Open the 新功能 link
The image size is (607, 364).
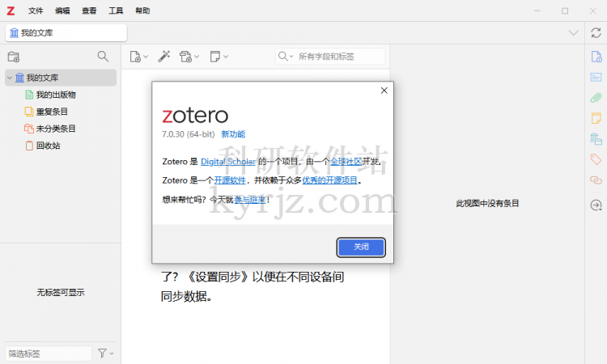pos(233,134)
